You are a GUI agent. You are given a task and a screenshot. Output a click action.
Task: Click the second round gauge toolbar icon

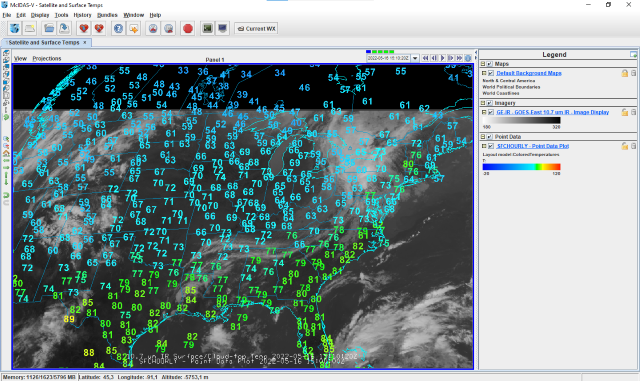click(x=169, y=29)
